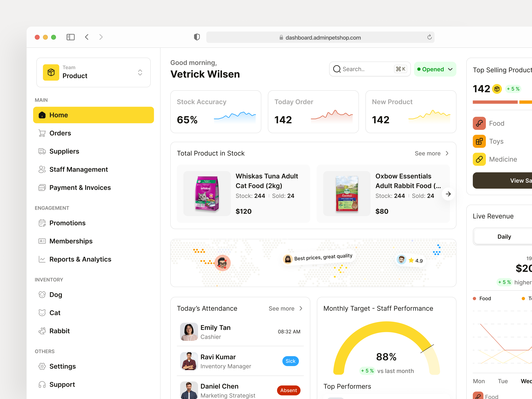
Task: Click the Payment & Invoices card icon
Action: [x=42, y=188]
